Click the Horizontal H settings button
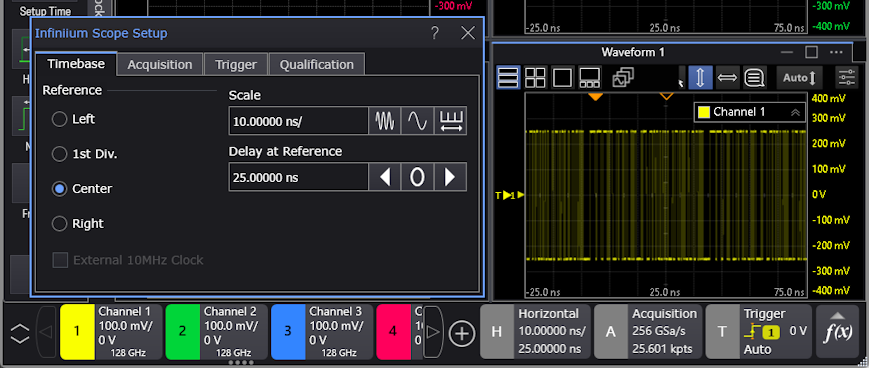 click(497, 332)
